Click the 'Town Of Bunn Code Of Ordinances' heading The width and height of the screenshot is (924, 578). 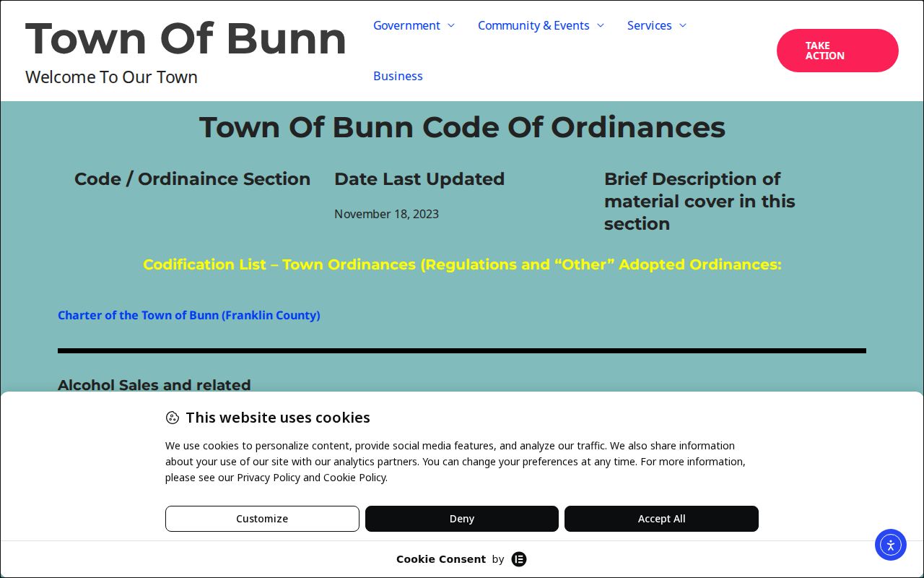(x=462, y=127)
